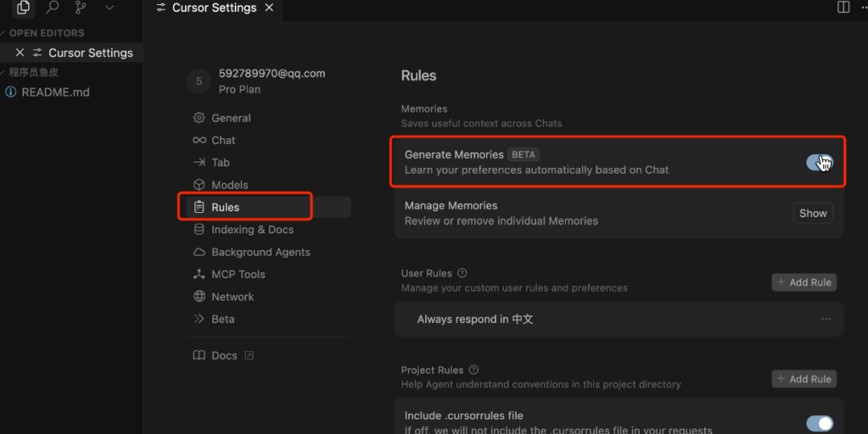
Task: Click the Project Rules help icon
Action: (473, 370)
